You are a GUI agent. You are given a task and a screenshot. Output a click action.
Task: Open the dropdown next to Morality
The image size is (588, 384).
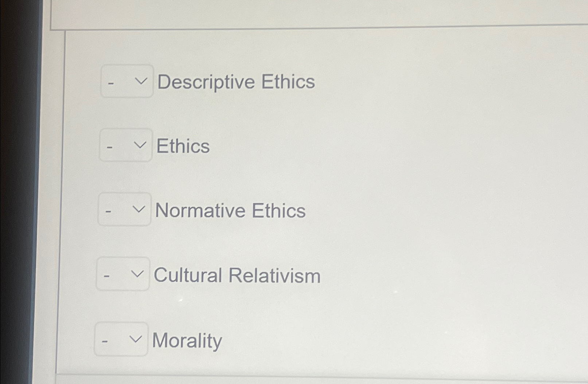click(x=121, y=340)
